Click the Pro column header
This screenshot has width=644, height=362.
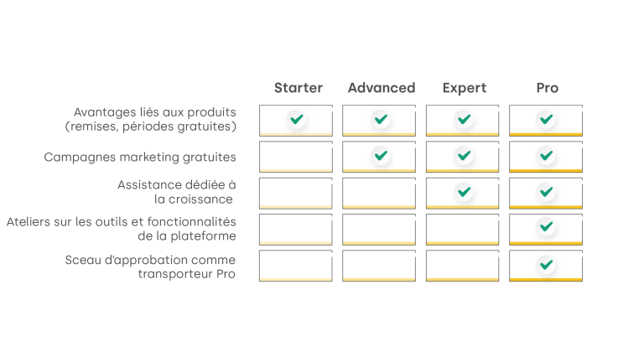point(548,88)
